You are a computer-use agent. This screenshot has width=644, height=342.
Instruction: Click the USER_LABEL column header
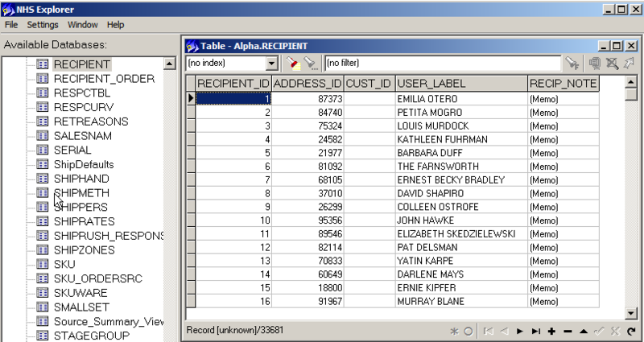click(461, 84)
